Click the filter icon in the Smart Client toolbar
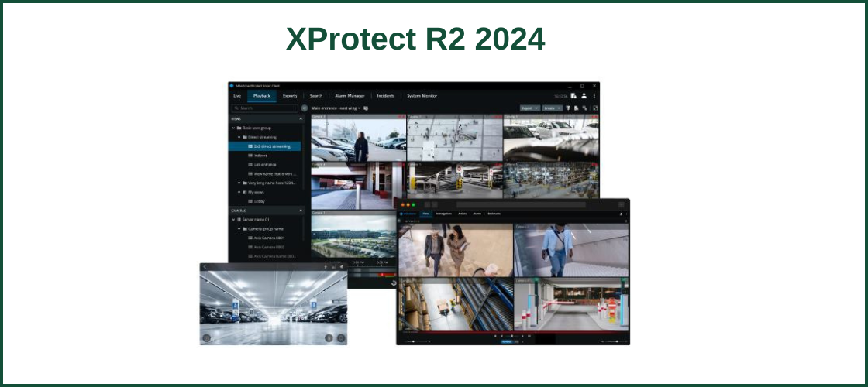The height and width of the screenshot is (387, 868). pos(569,108)
